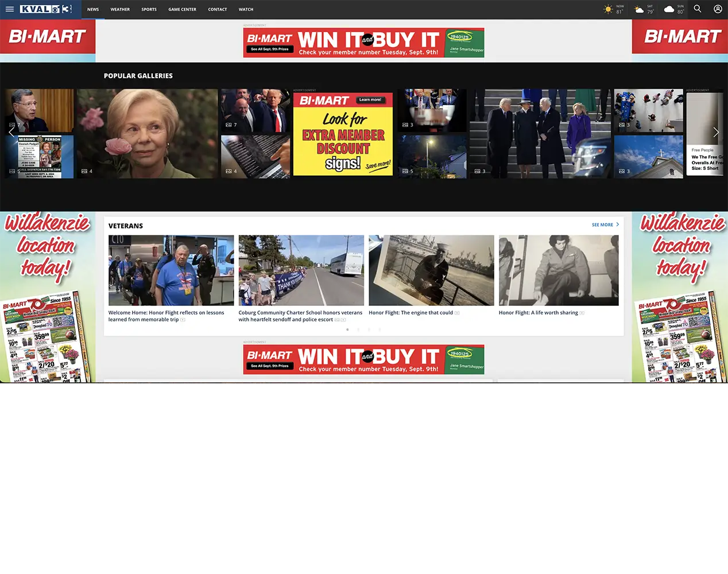Viewport: 728px width, 574px height.
Task: Open the laptop keyboard gallery
Action: click(255, 157)
